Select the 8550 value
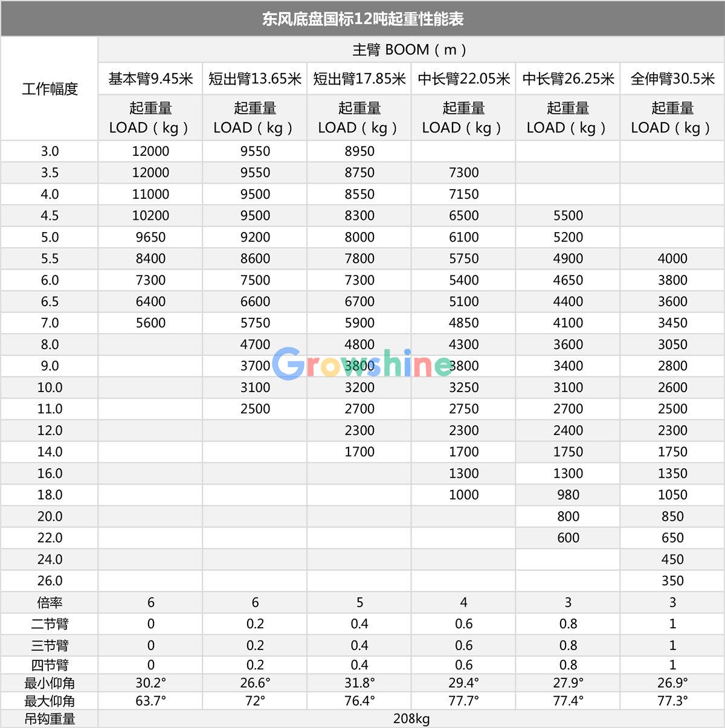This screenshot has width=725, height=728. point(359,194)
